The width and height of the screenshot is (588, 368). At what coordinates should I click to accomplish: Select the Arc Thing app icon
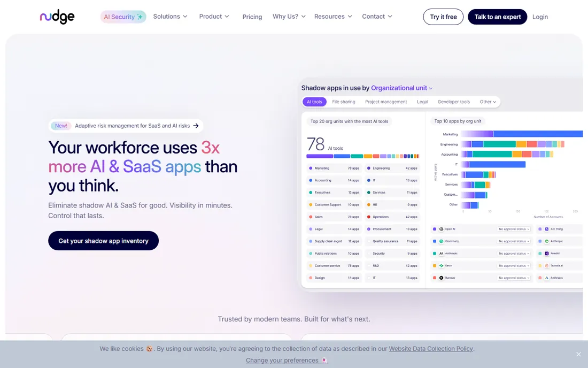click(547, 229)
